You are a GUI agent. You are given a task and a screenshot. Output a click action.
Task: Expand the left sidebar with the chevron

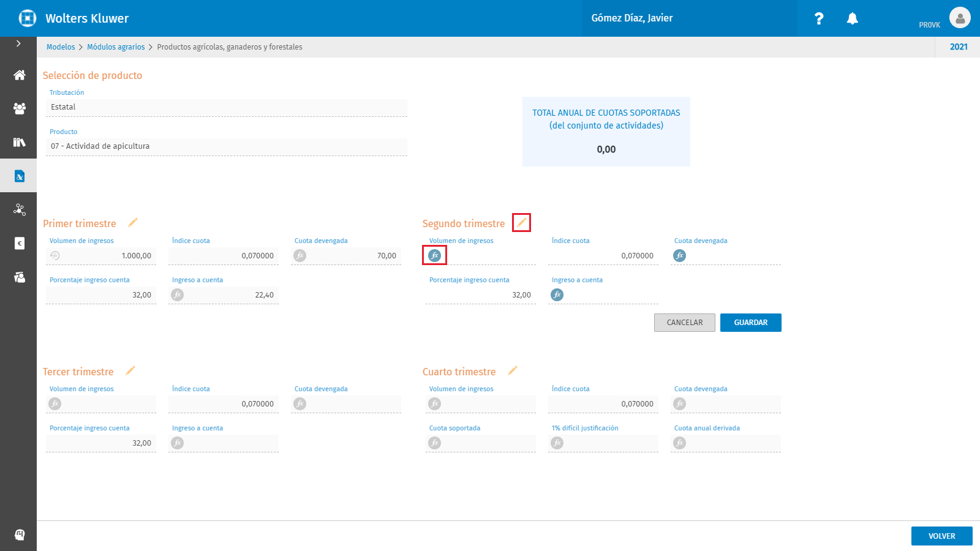[18, 43]
